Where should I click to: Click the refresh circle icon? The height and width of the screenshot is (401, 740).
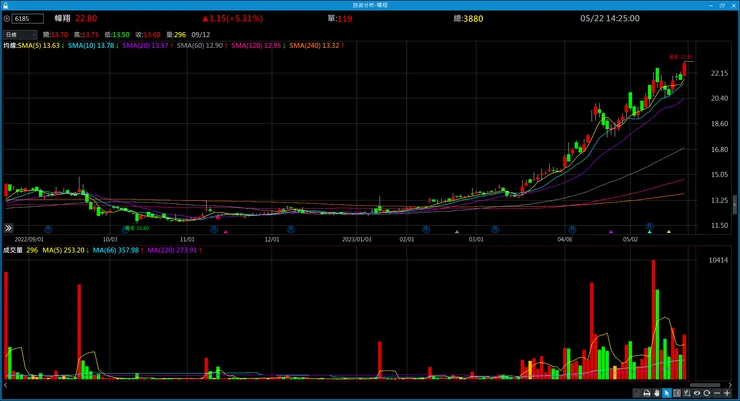706,393
